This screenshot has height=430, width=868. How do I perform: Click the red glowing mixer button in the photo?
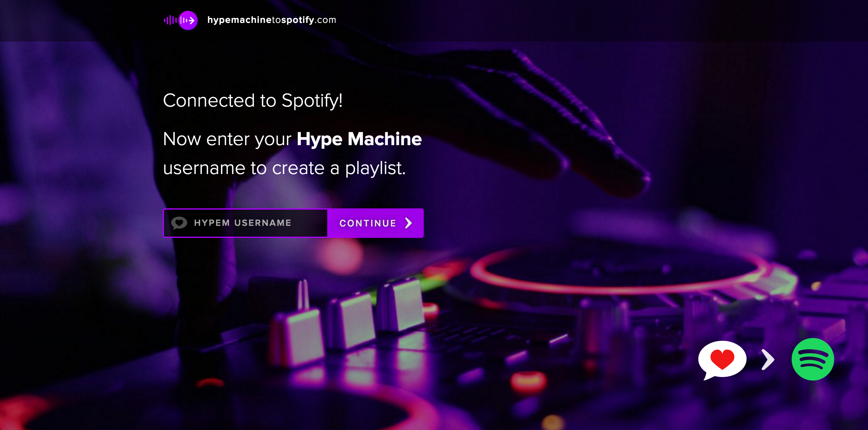528,382
